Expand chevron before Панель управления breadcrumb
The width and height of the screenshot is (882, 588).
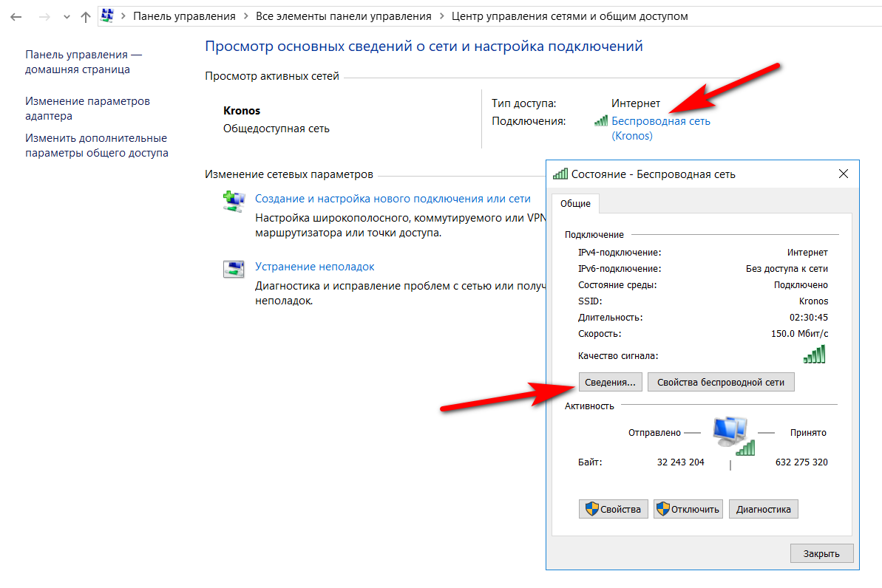[x=123, y=16]
